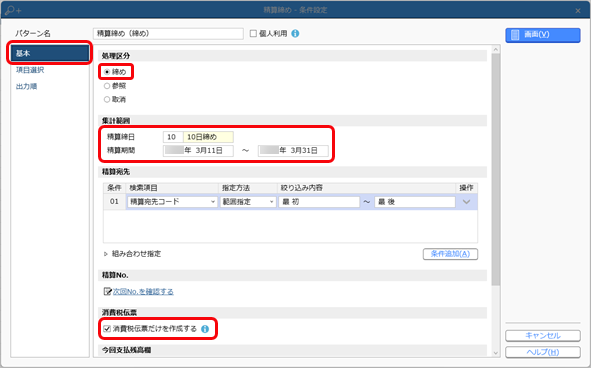591x368 pixels.
Task: Click the 最後 range end field
Action: point(415,202)
